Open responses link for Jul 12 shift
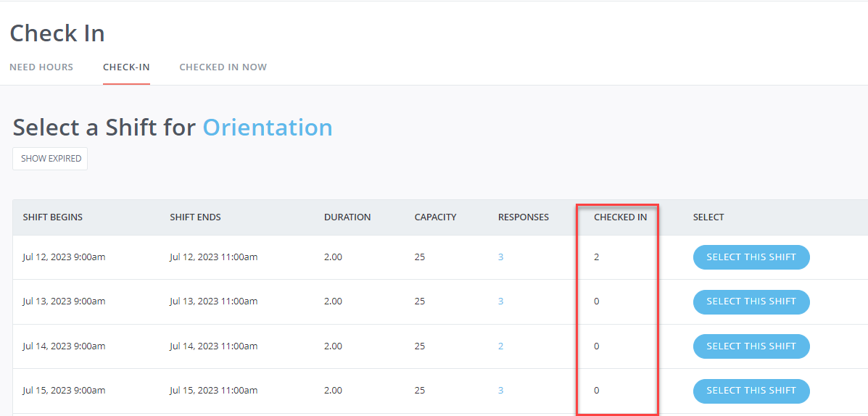The width and height of the screenshot is (868, 416). pos(500,257)
